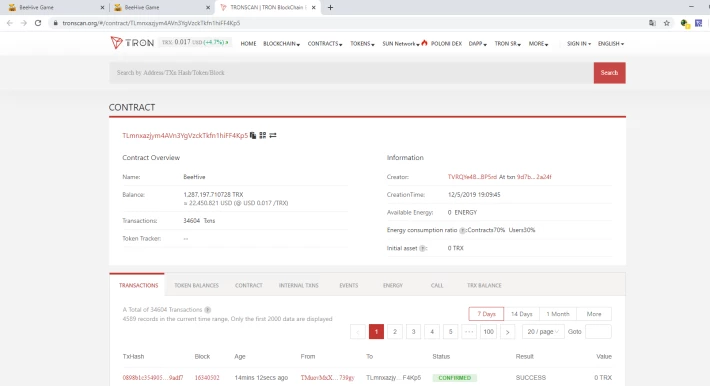The width and height of the screenshot is (710, 386).
Task: Close the first BeeHive Game tab
Action: 102,8
